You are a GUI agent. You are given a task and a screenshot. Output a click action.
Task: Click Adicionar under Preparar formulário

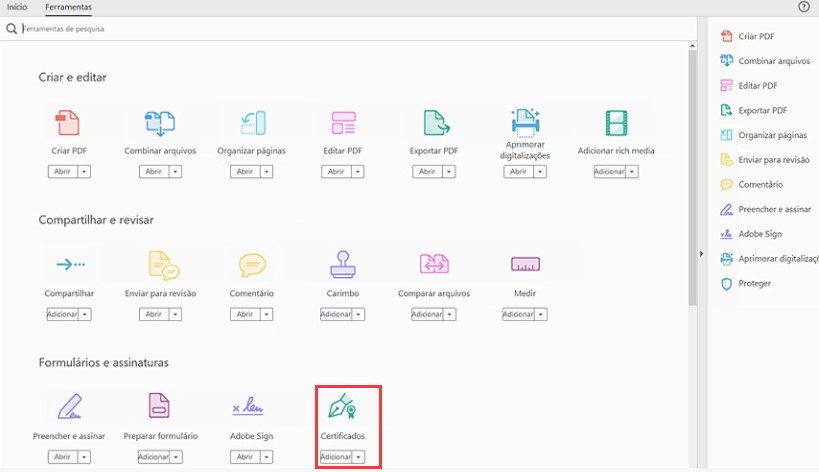click(x=154, y=457)
